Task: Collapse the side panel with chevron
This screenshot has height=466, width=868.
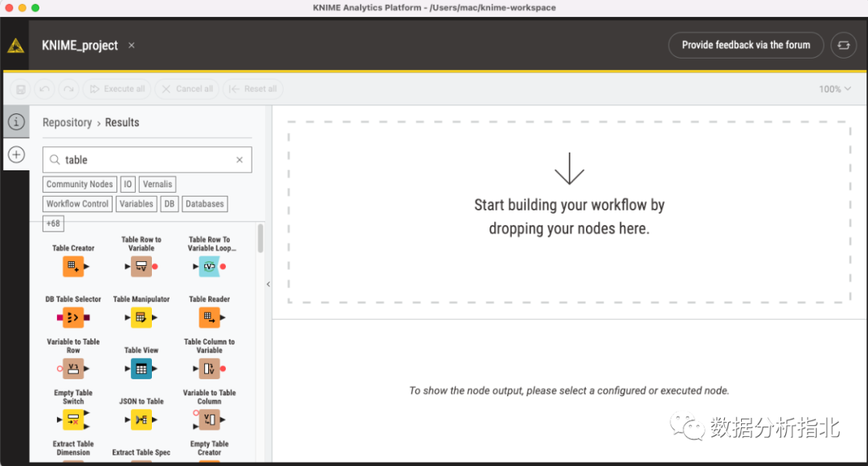Action: point(268,284)
